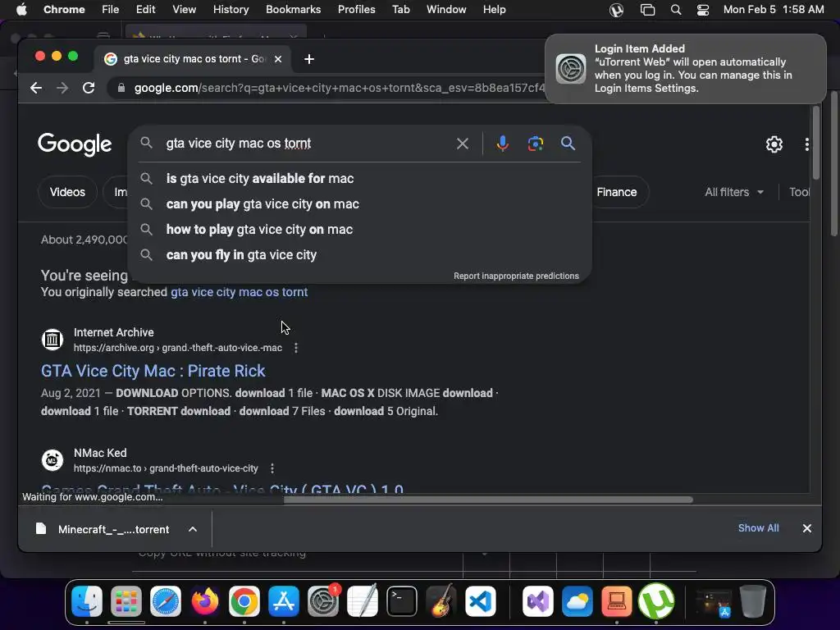This screenshot has height=630, width=840.
Task: Open more options for Internet Archive result
Action: tap(295, 348)
